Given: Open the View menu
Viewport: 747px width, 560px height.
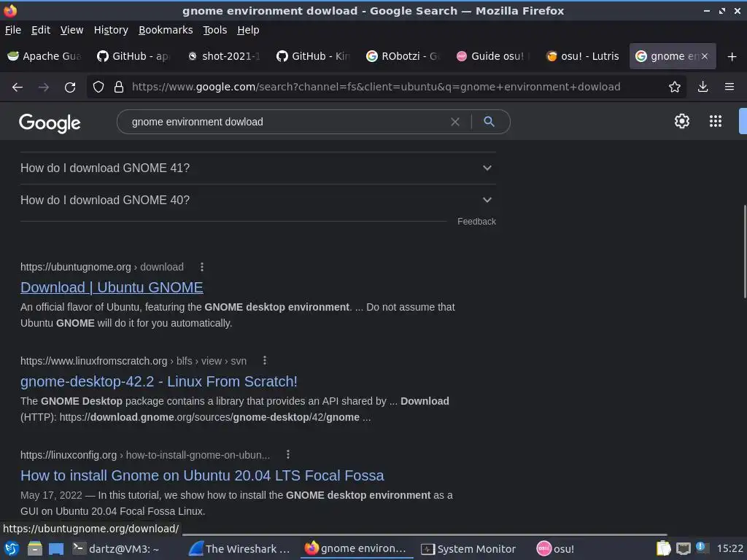Looking at the screenshot, I should pyautogui.click(x=71, y=30).
